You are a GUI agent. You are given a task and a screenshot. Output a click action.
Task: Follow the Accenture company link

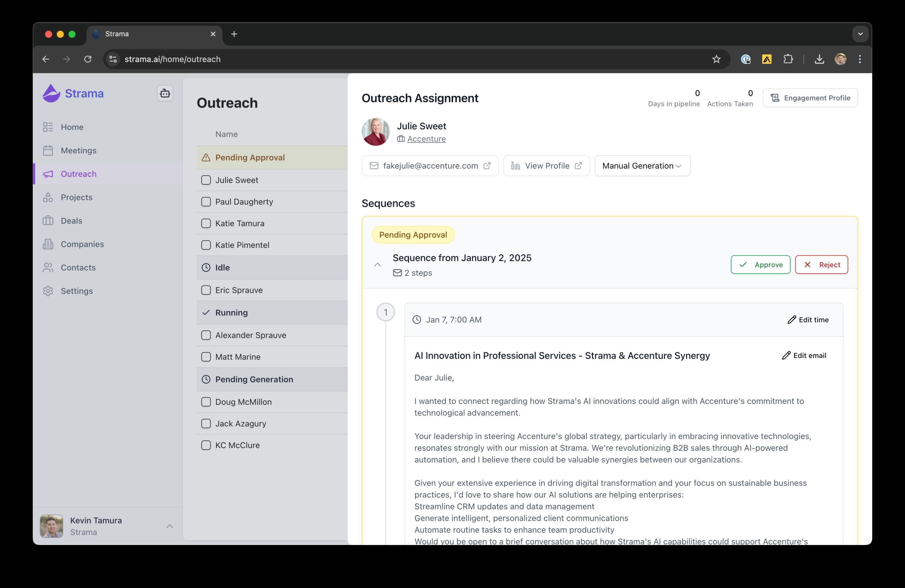(426, 139)
